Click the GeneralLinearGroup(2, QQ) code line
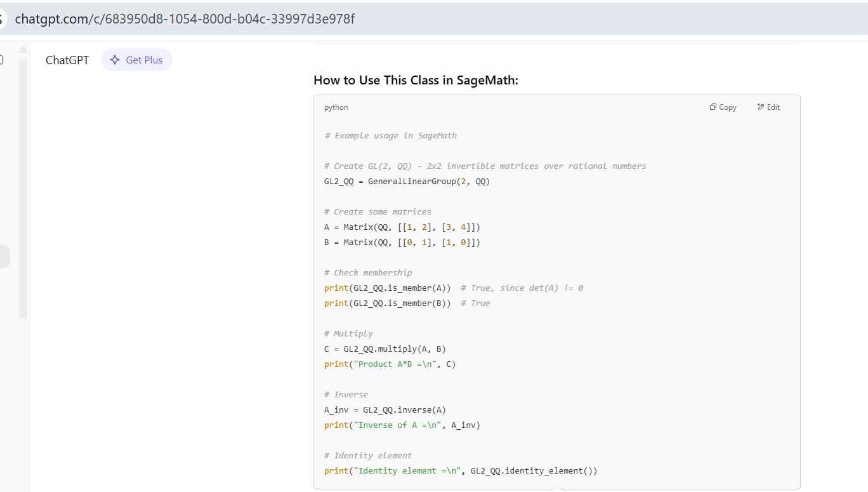Image resolution: width=868 pixels, height=492 pixels. (407, 182)
